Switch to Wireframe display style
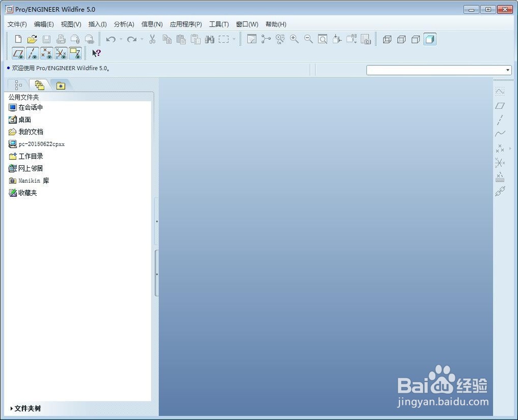This screenshot has width=518, height=420. tap(387, 40)
